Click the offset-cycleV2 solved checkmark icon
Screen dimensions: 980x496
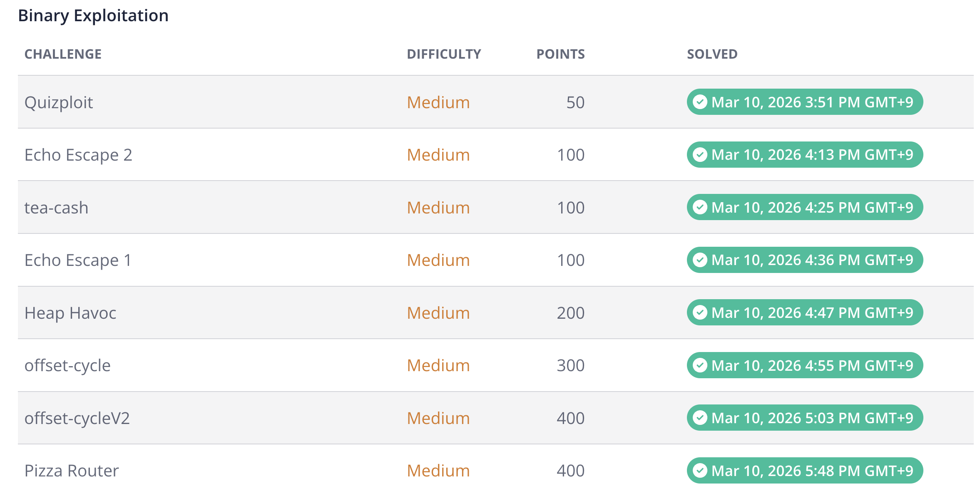click(700, 418)
